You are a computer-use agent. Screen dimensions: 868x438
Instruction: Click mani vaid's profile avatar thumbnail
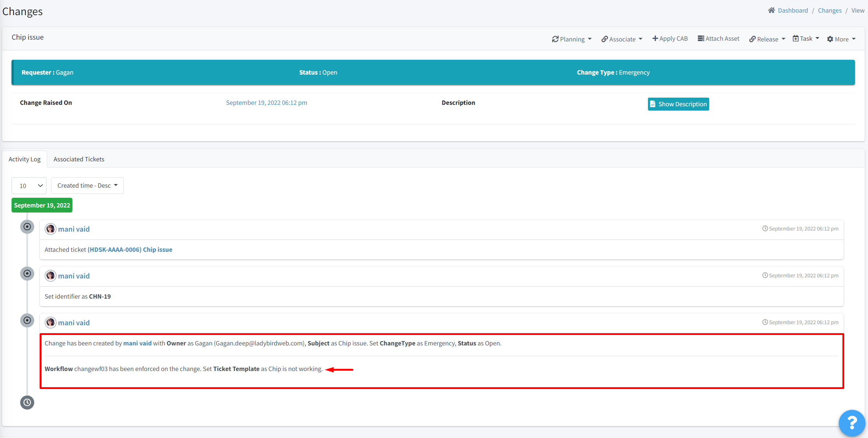(50, 229)
